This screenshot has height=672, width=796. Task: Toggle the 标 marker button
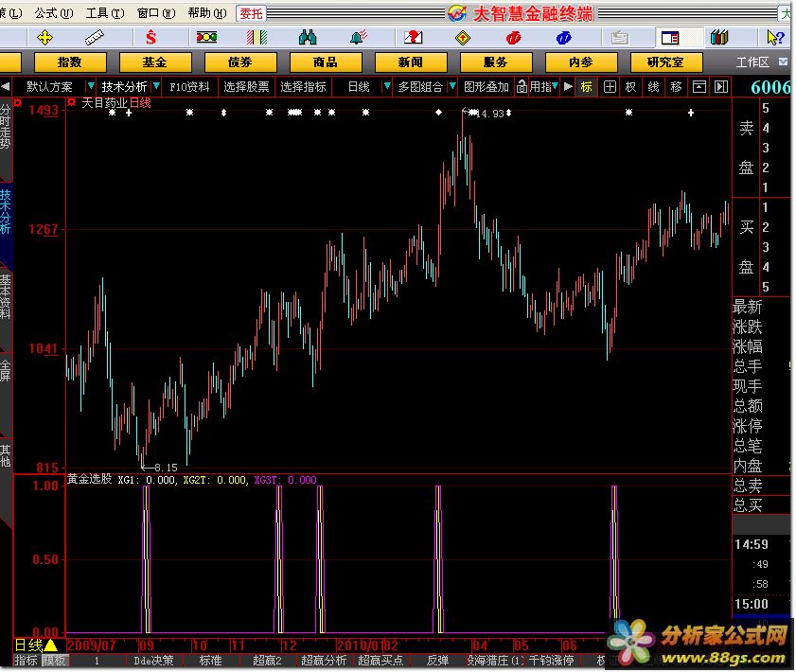pyautogui.click(x=586, y=87)
